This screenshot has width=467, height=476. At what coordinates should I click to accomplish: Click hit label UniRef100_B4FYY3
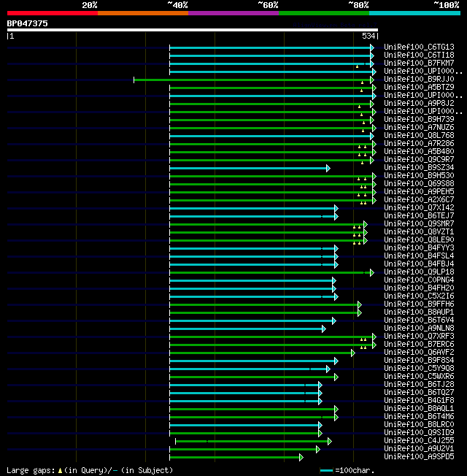419,247
